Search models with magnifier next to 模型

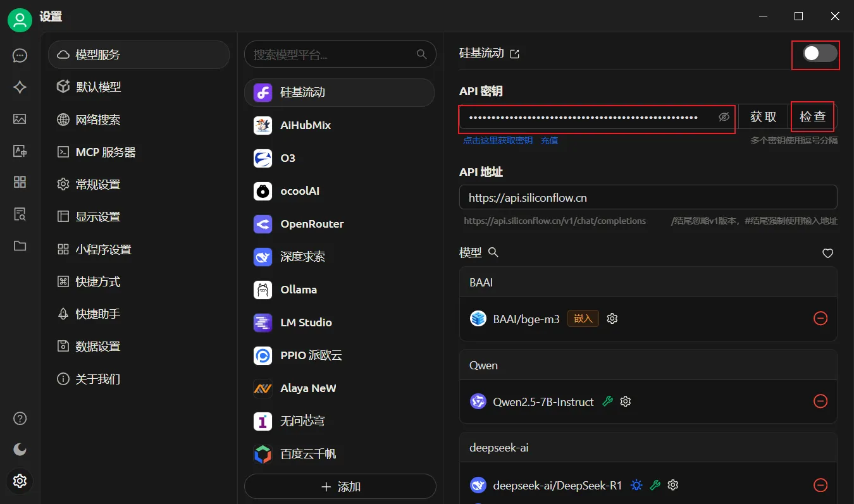pyautogui.click(x=493, y=252)
